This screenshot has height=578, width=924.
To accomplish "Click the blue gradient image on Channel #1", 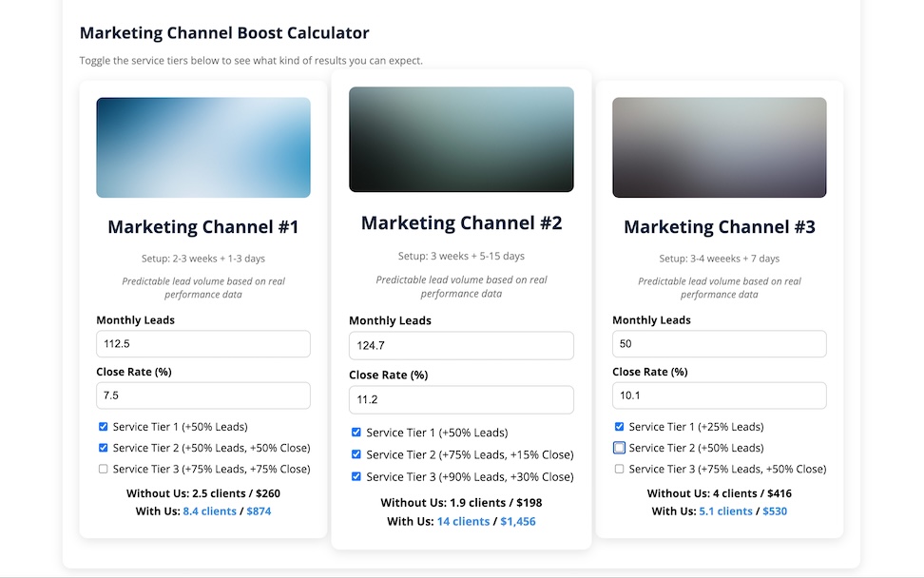I will (x=202, y=147).
